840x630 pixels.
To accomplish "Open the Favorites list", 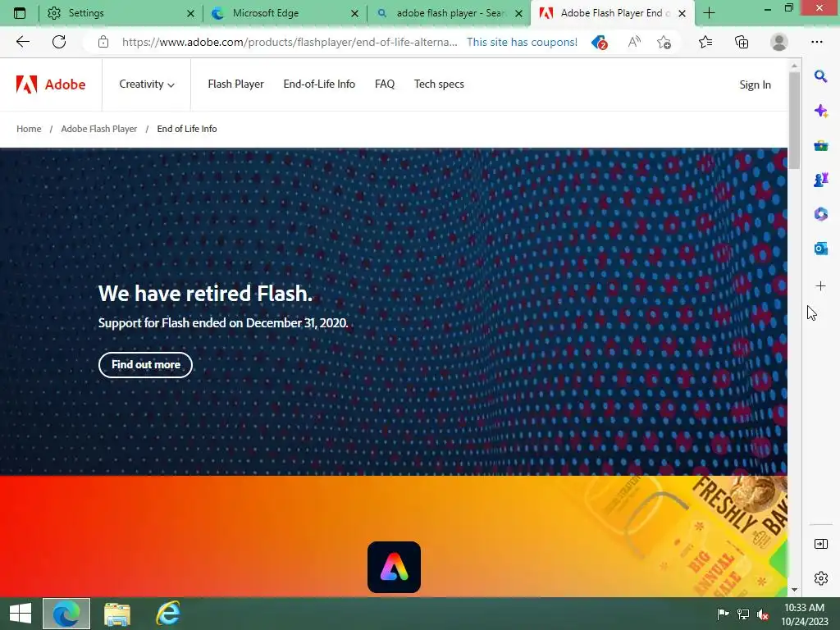I will 705,42.
